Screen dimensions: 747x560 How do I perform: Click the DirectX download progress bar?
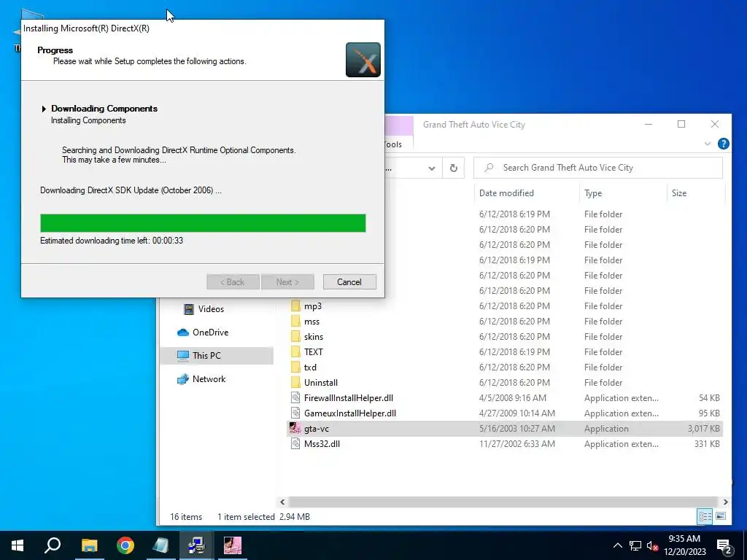point(203,223)
